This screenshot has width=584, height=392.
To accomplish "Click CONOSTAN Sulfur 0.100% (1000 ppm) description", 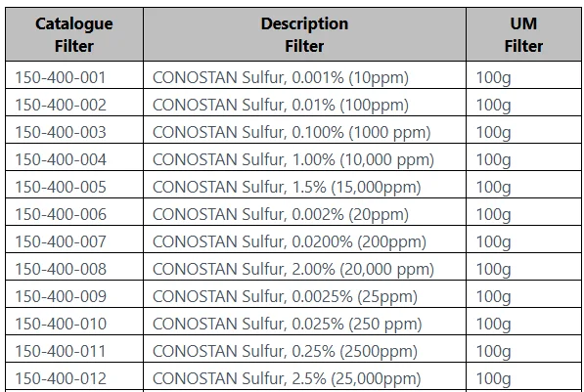I will click(292, 133).
